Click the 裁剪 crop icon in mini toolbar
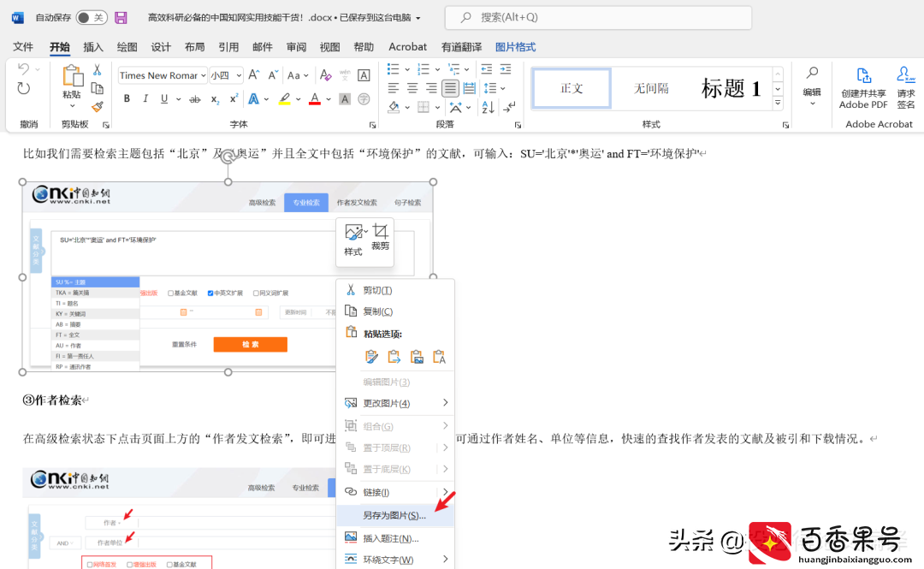924x569 pixels. click(x=380, y=238)
